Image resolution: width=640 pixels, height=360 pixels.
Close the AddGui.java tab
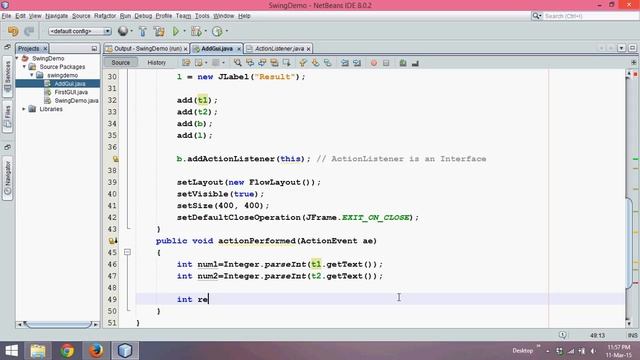pyautogui.click(x=239, y=49)
